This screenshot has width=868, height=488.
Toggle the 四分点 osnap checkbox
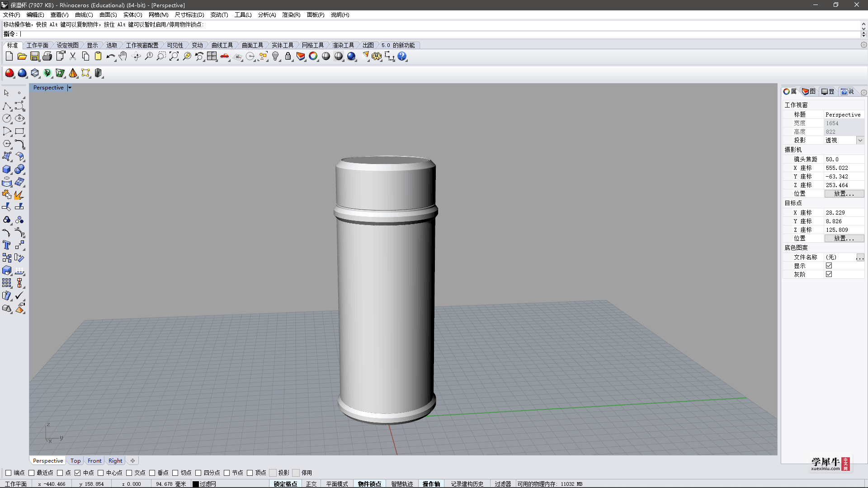pyautogui.click(x=198, y=473)
